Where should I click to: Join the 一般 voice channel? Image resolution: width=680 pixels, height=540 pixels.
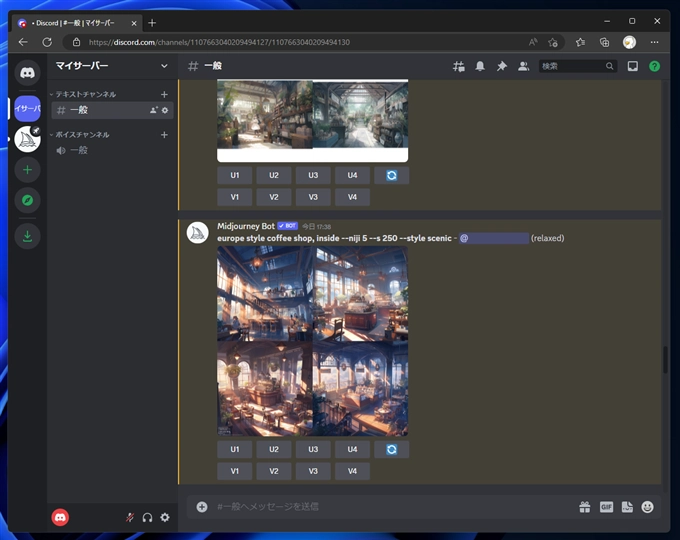click(x=113, y=151)
